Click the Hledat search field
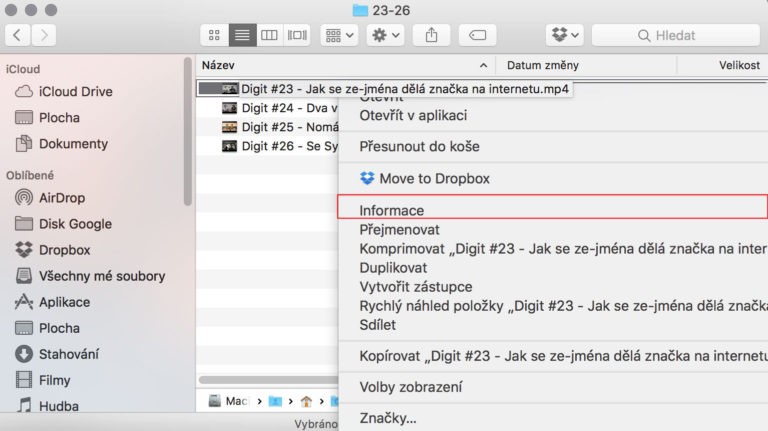768x431 pixels. tap(673, 35)
